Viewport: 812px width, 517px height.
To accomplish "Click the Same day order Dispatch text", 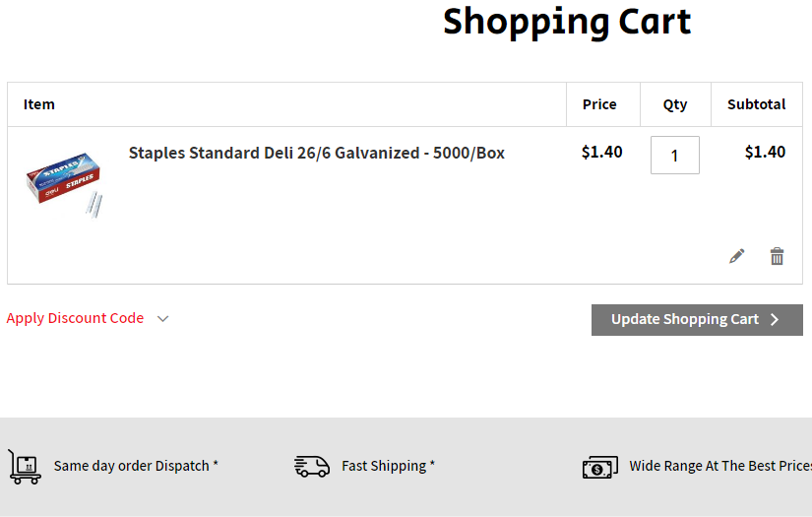I will point(136,466).
